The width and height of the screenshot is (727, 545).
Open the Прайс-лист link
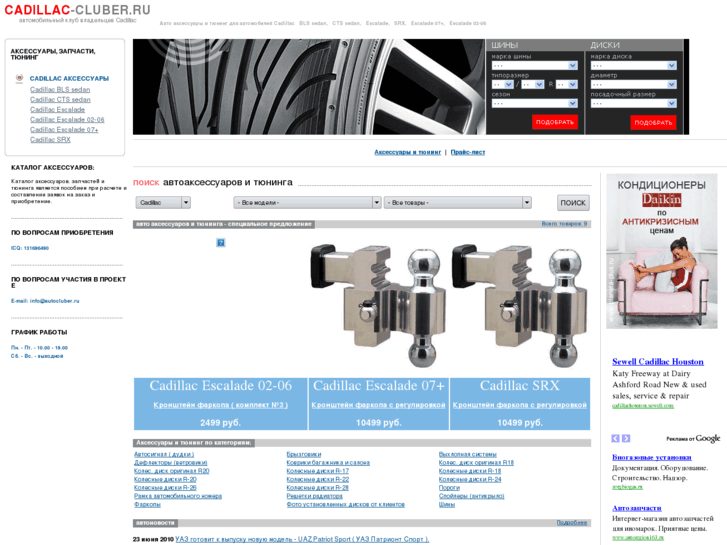pyautogui.click(x=468, y=152)
